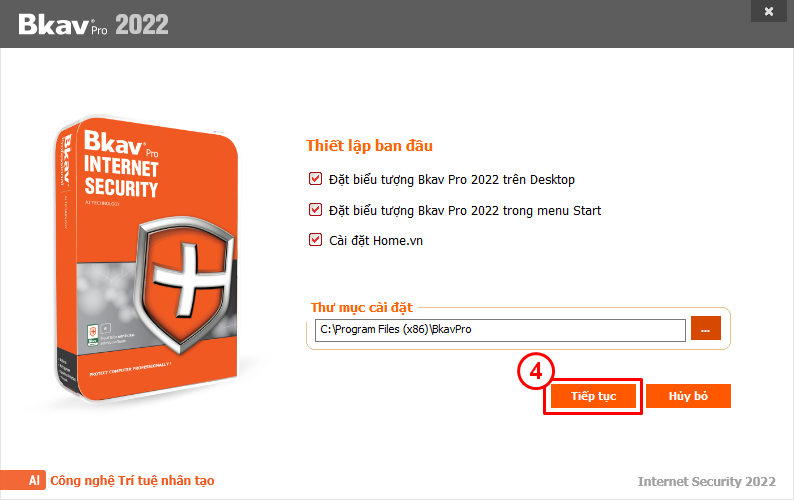
Task: Click the Bkav Internet Security box image
Action: pos(146,259)
